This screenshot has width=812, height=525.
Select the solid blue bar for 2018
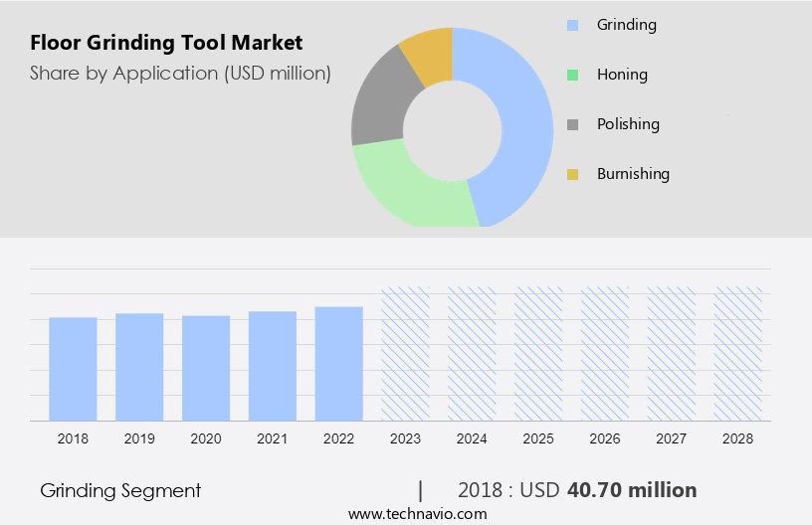[x=73, y=368]
